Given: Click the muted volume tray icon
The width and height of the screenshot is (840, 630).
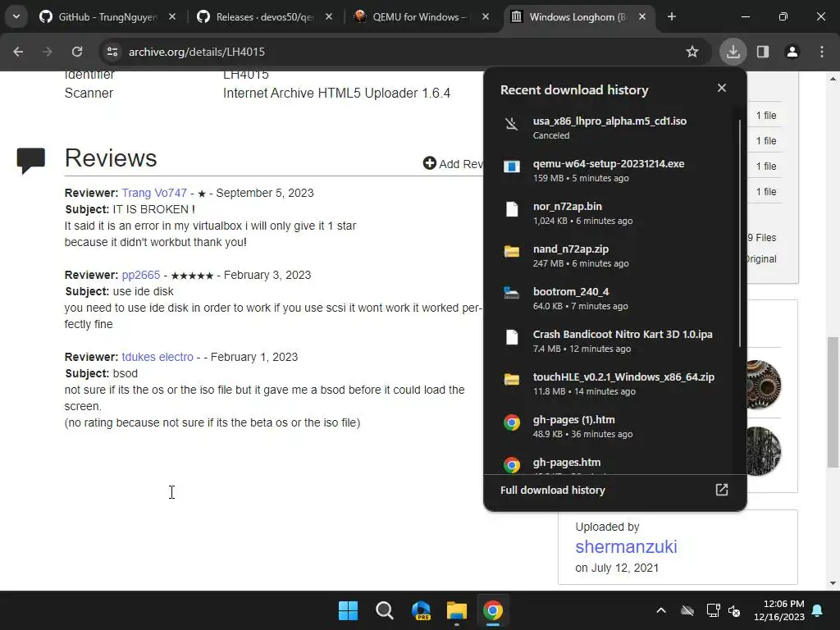Looking at the screenshot, I should click(734, 610).
